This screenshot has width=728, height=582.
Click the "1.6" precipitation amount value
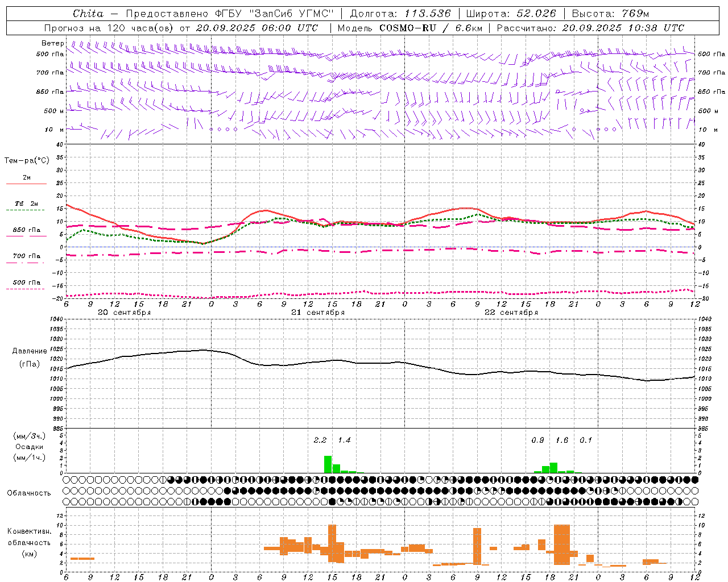562,440
